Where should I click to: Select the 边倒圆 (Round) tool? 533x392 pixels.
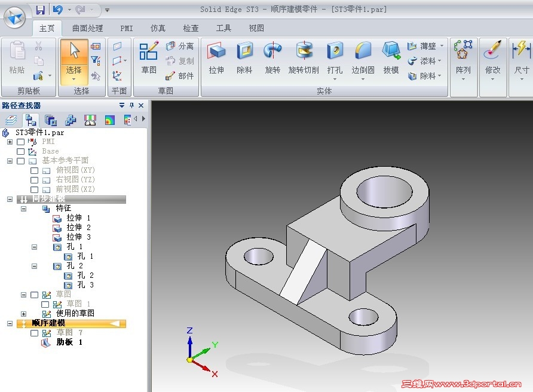[x=363, y=60]
